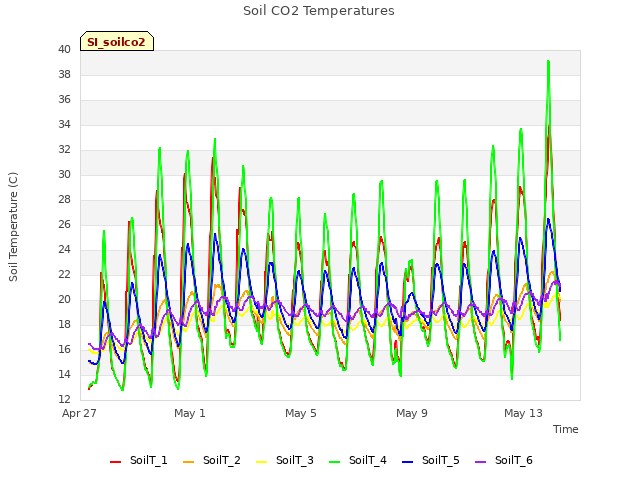Click the chart title Soil CO2 Temperatures
This screenshot has width=640, height=480.
[x=319, y=11]
